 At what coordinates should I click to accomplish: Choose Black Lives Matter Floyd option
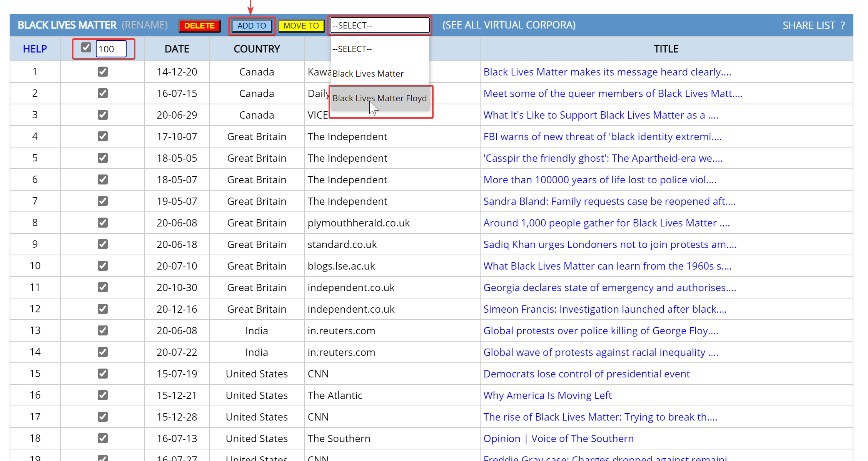(380, 98)
